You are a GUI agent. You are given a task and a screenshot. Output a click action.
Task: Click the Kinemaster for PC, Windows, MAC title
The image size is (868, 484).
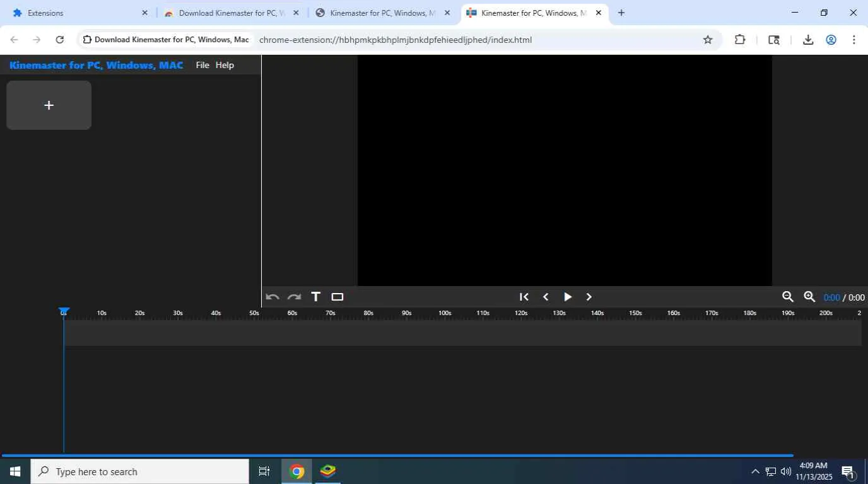97,65
